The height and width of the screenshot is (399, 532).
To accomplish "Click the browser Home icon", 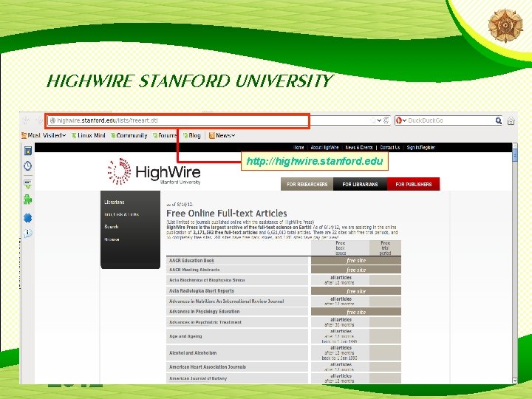I will click(511, 120).
